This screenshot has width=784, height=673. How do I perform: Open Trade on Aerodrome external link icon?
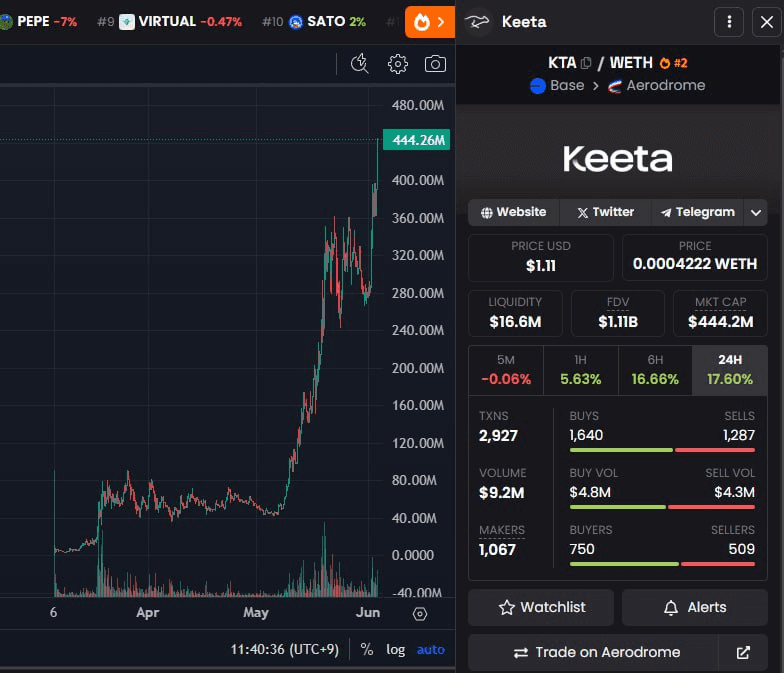click(743, 652)
